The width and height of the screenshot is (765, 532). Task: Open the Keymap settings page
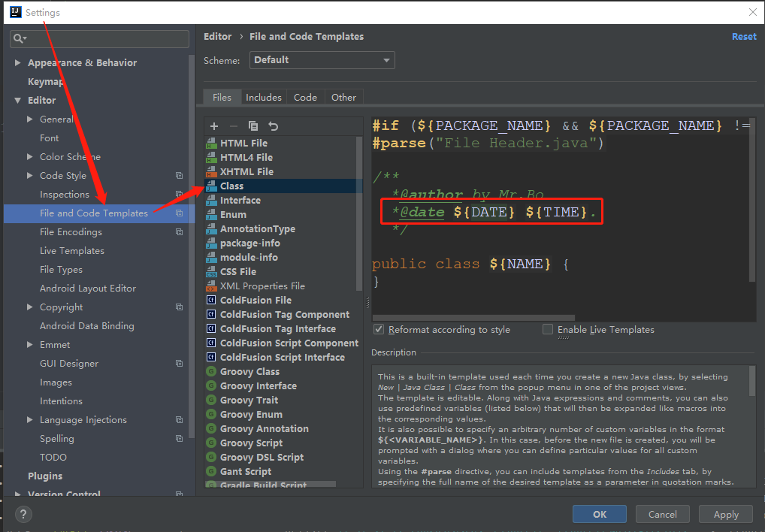tap(45, 81)
